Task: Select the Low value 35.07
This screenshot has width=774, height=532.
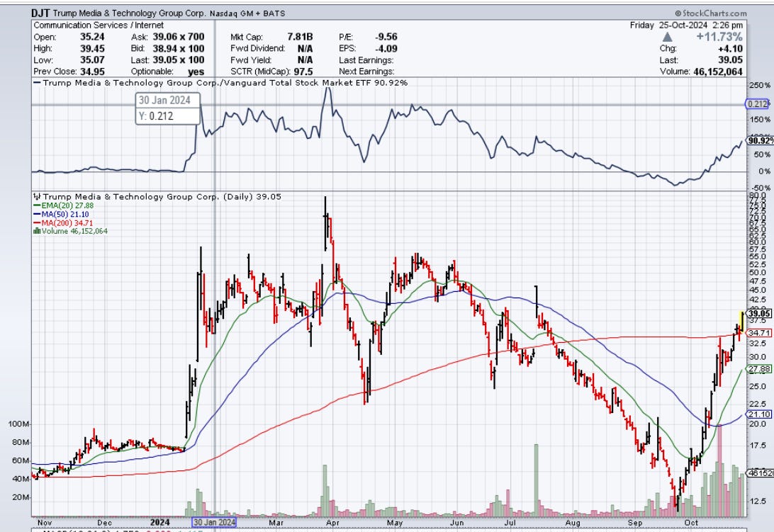Action: click(x=92, y=60)
